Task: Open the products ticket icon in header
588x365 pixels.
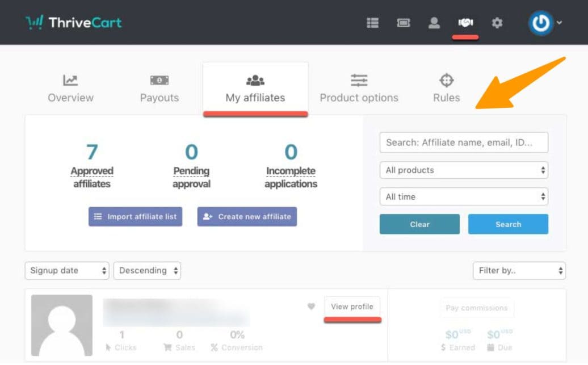Action: (x=404, y=23)
